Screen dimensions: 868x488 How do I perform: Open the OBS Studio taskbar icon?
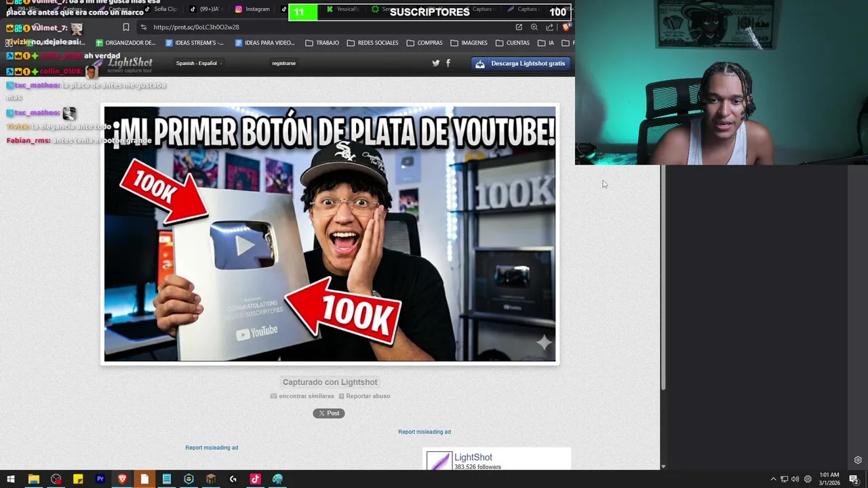pos(56,479)
